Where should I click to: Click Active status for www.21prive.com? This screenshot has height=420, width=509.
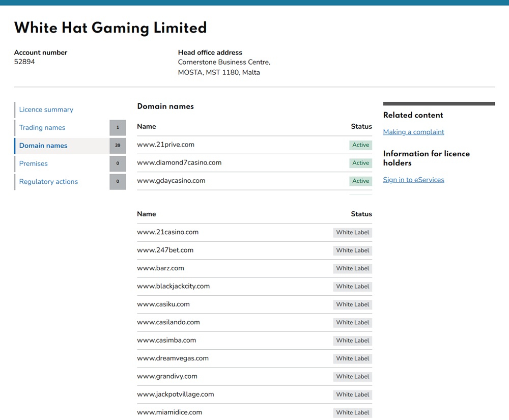click(x=361, y=145)
